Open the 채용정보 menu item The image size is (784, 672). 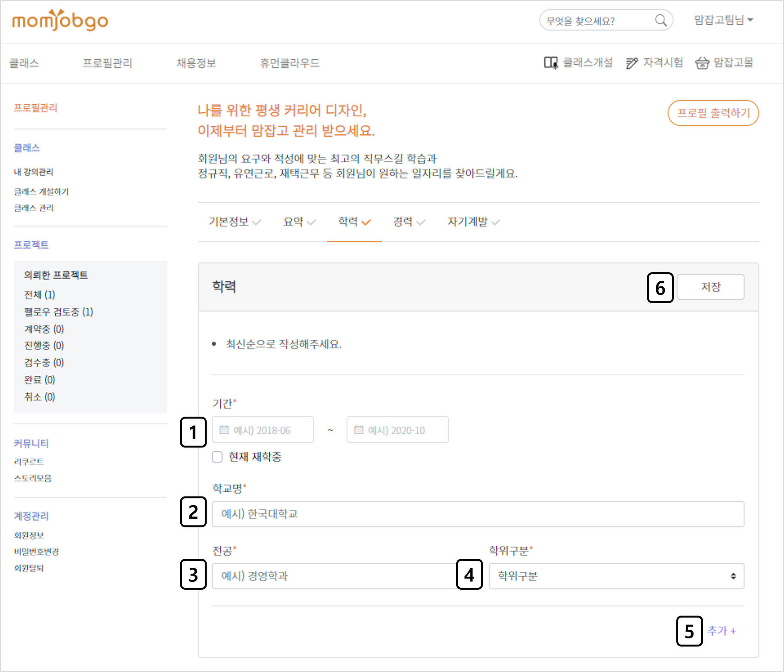(196, 63)
